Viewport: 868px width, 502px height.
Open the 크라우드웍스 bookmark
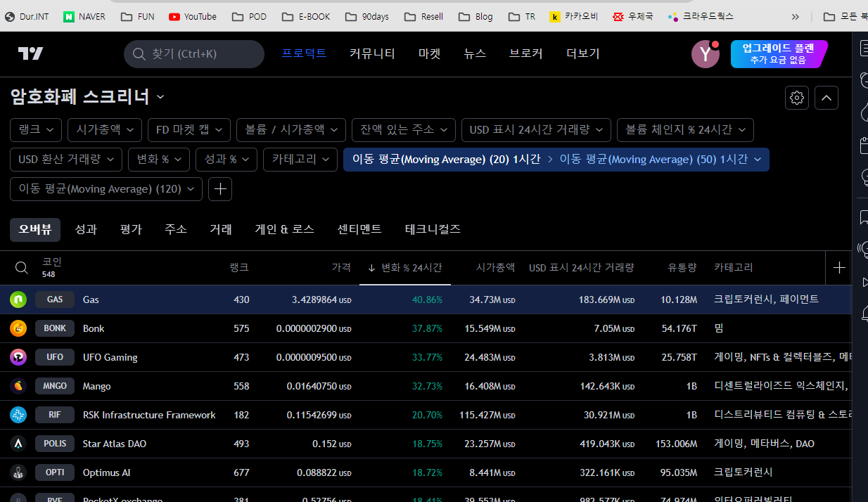(701, 16)
